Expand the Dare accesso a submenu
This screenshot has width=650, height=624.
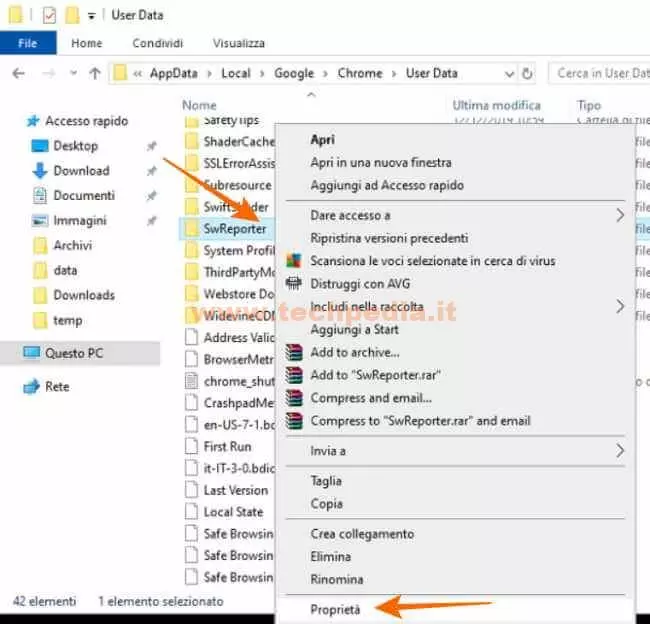pos(619,215)
